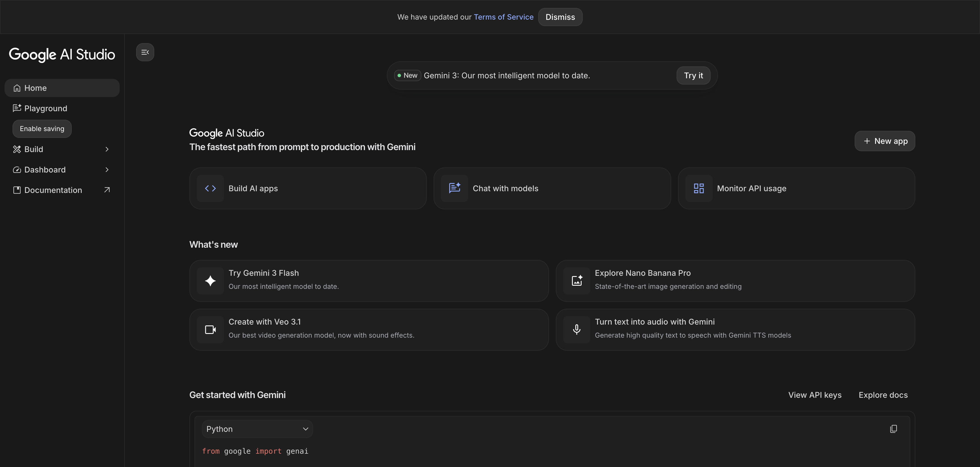Collapse the sidebar with the toggle icon
Viewport: 980px width, 467px height.
click(x=145, y=52)
